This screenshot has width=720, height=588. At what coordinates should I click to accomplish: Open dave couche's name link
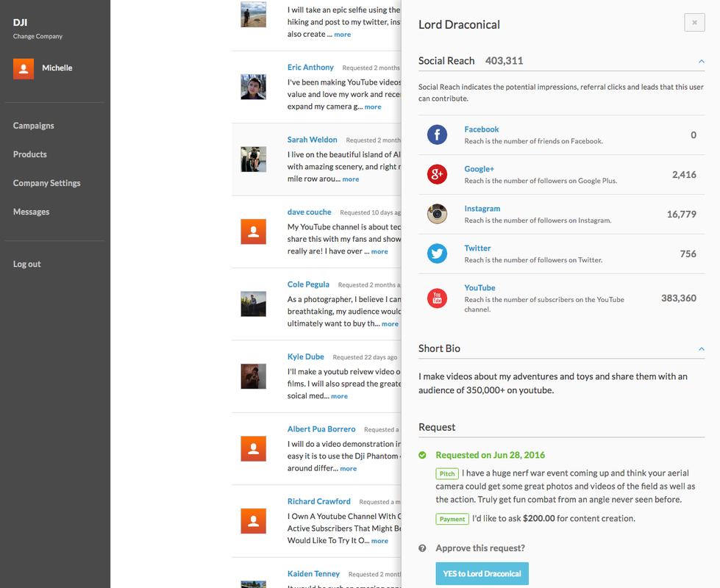[x=309, y=212]
